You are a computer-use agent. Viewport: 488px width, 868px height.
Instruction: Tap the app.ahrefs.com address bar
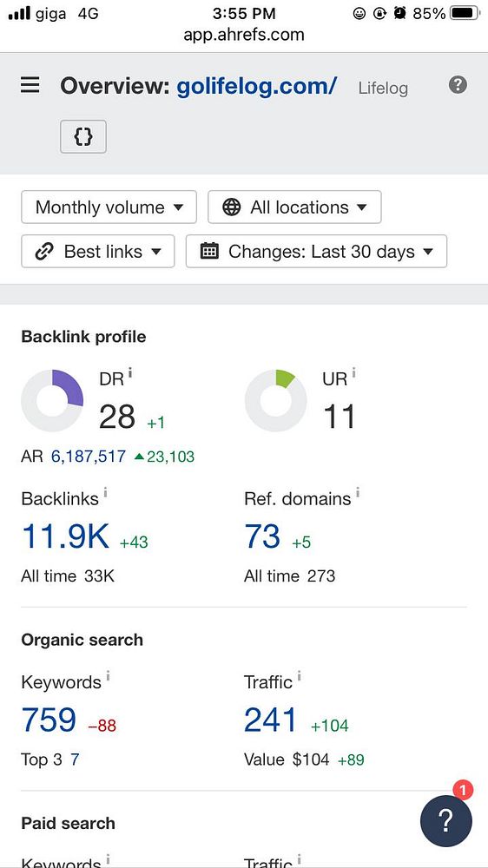tap(244, 35)
